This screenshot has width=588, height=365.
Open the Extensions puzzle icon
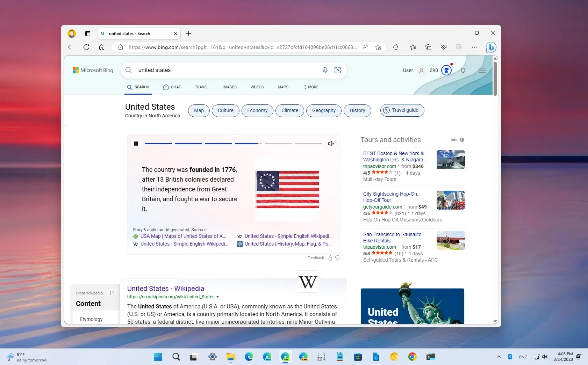point(396,47)
